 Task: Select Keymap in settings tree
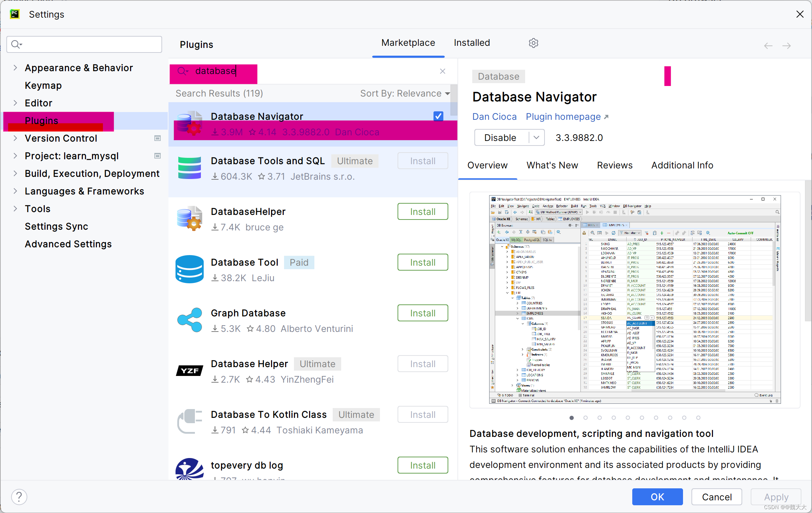(43, 85)
